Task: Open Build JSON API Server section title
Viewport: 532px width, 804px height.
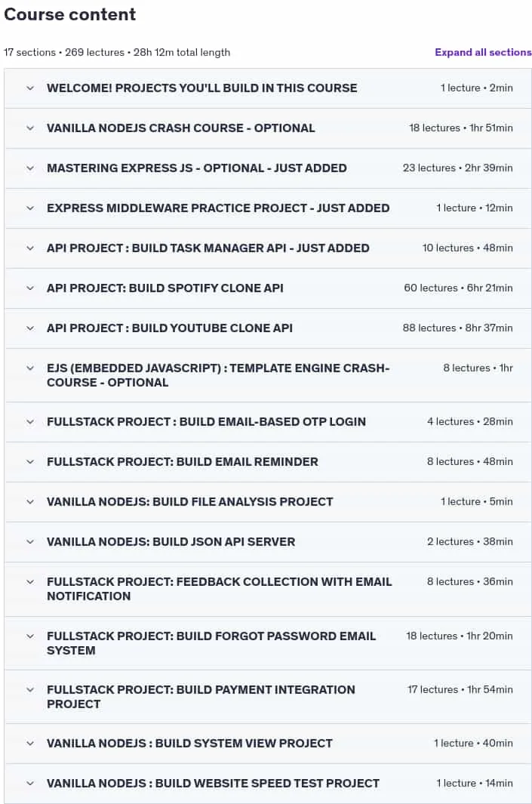Action: pyautogui.click(x=171, y=542)
